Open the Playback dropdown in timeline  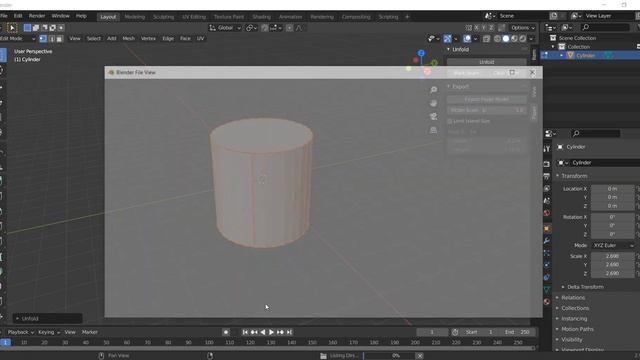tap(20, 332)
